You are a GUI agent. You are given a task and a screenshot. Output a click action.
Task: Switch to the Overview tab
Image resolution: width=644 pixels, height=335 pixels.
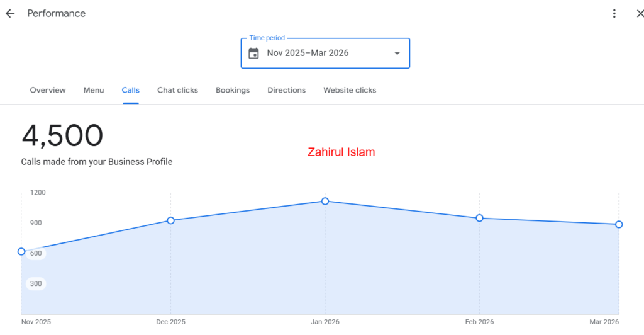pos(48,90)
